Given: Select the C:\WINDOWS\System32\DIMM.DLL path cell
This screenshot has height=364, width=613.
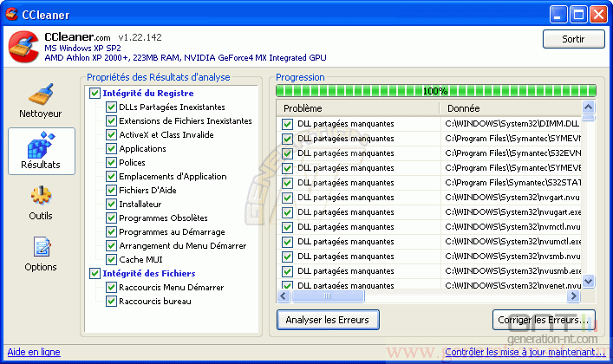Looking at the screenshot, I should tap(512, 124).
